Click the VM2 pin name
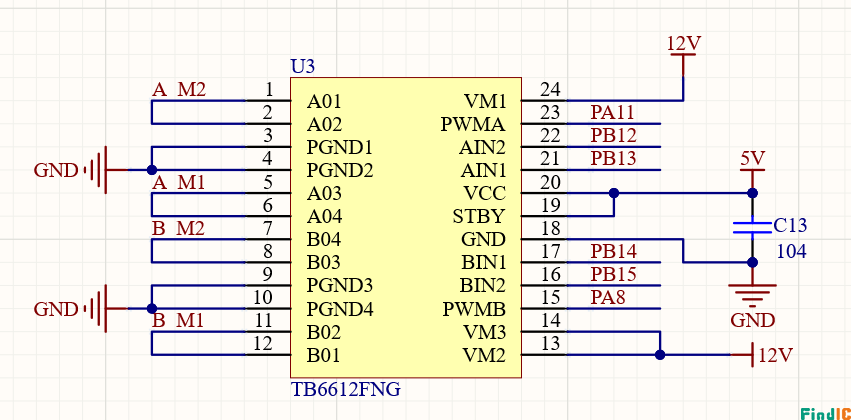This screenshot has width=851, height=420. point(485,355)
